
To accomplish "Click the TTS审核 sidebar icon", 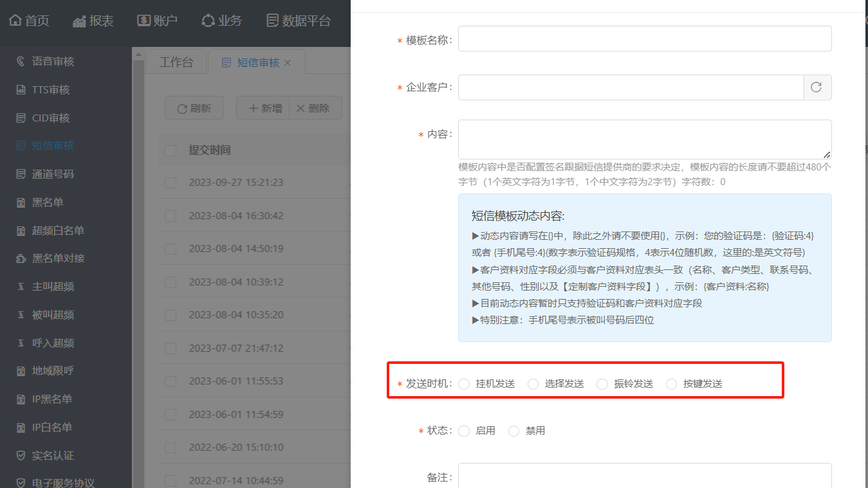I will pos(21,90).
